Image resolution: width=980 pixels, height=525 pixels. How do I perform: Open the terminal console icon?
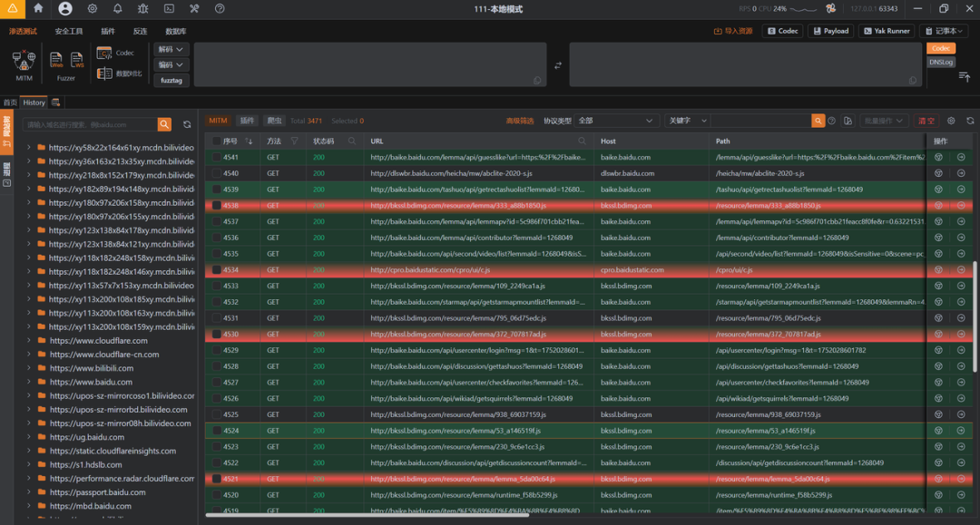coord(169,9)
